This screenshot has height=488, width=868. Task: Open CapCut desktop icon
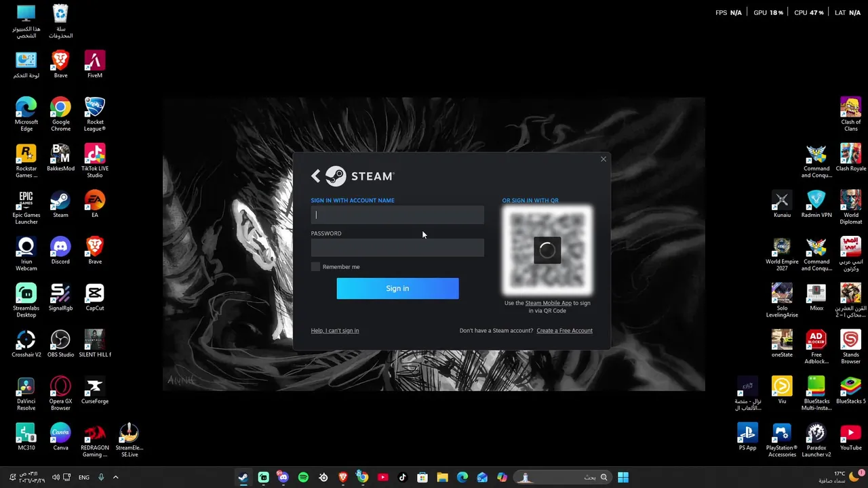(95, 297)
